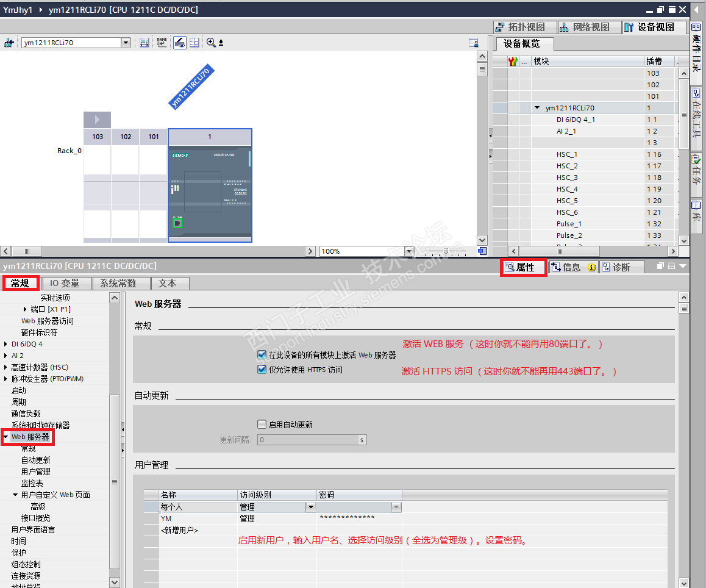Switch to the 设备视图 tab
Viewport: 706px width, 588px height.
[x=655, y=27]
